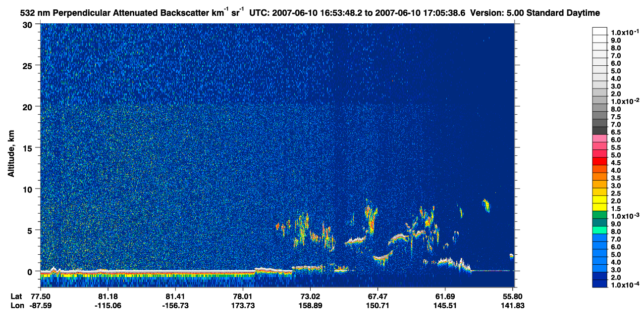Select latitude value 81.18

107,296
